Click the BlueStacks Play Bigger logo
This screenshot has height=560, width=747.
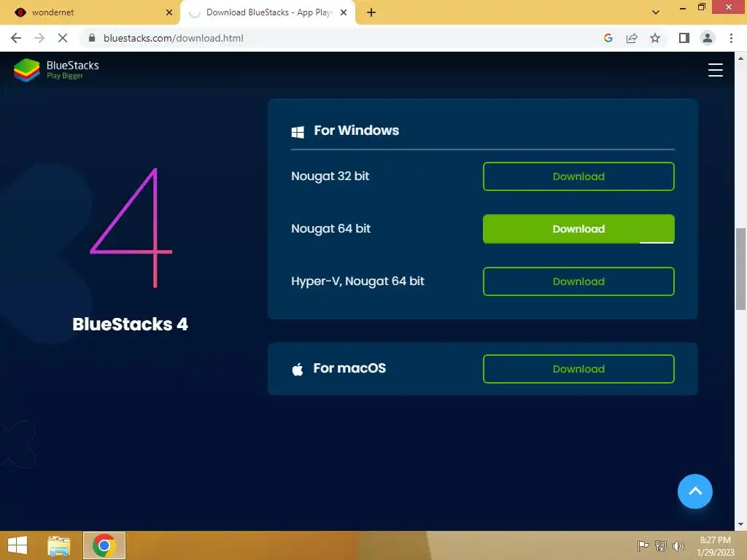tap(56, 69)
